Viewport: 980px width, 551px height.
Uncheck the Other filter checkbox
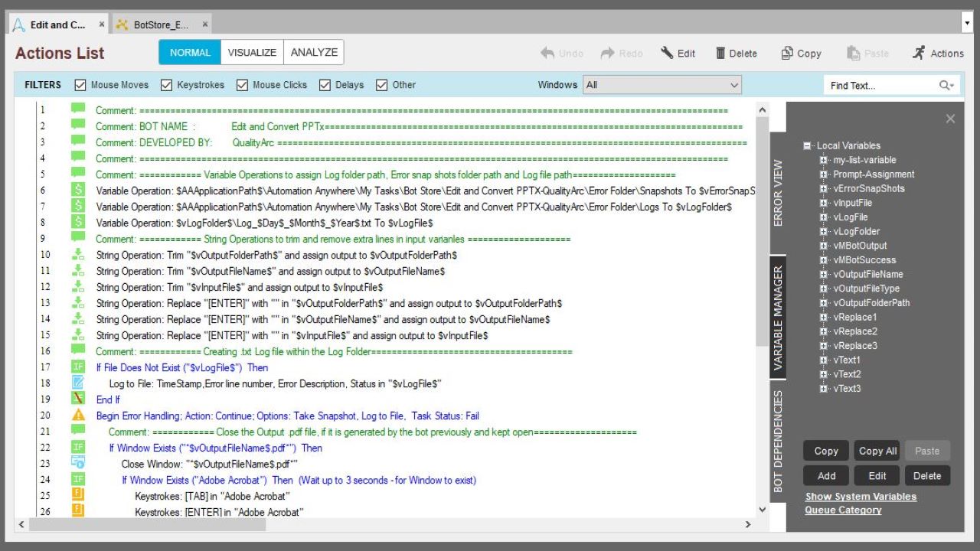(382, 85)
